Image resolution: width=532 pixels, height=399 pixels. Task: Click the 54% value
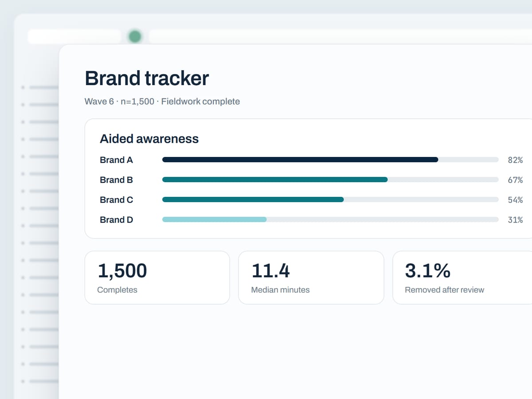pos(515,200)
